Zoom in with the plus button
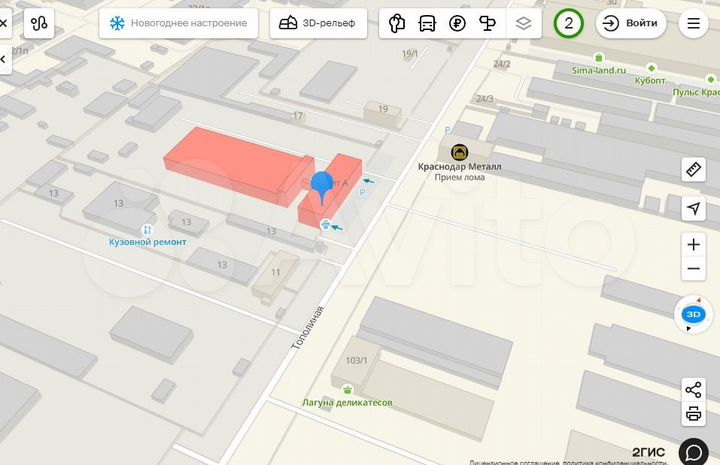The width and height of the screenshot is (720, 465). pos(693,244)
